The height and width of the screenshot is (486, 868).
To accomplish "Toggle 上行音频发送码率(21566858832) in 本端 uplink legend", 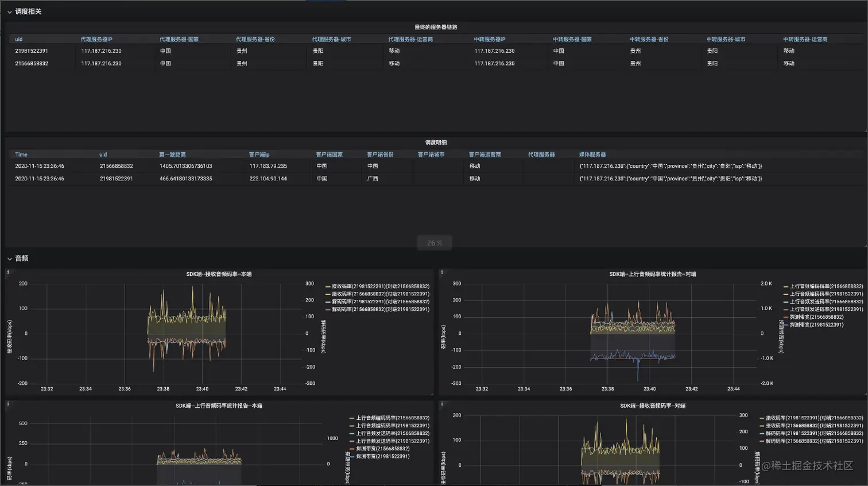I will (393, 433).
